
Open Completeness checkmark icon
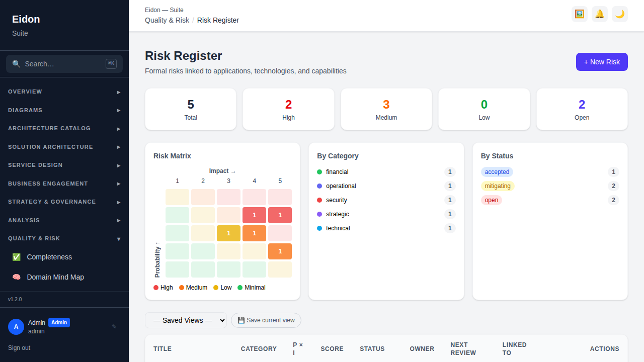[17, 257]
